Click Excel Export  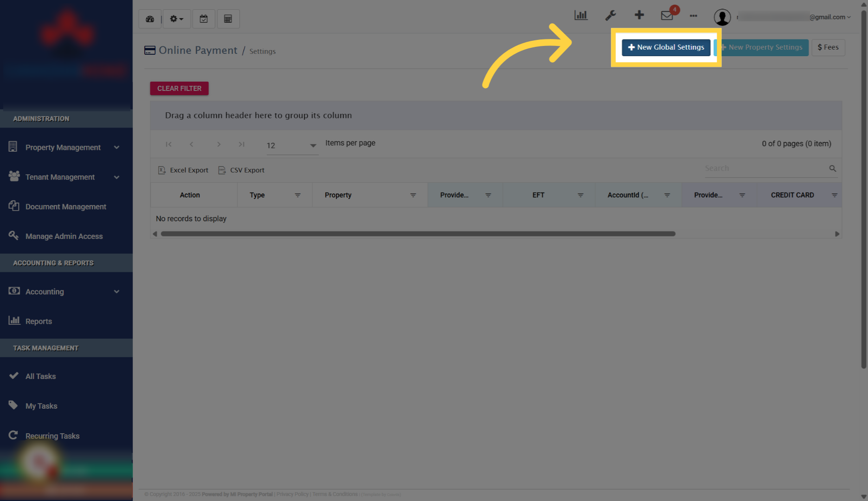pos(183,170)
